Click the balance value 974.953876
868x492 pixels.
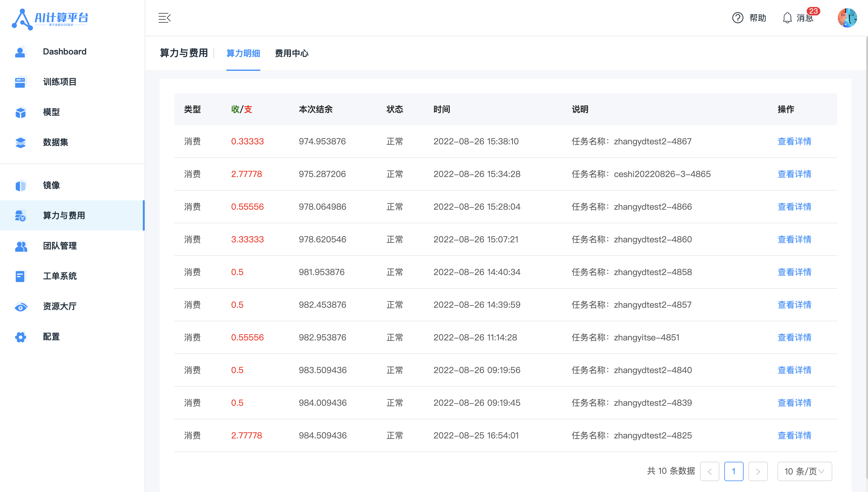point(322,142)
